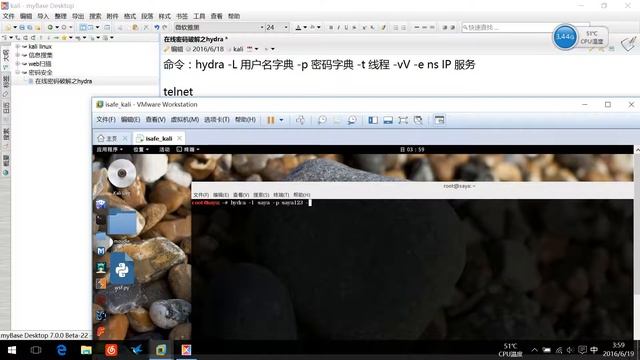The height and width of the screenshot is (360, 640).
Task: Click the star bookmark icon in tree toolbar
Action: tap(64, 38)
